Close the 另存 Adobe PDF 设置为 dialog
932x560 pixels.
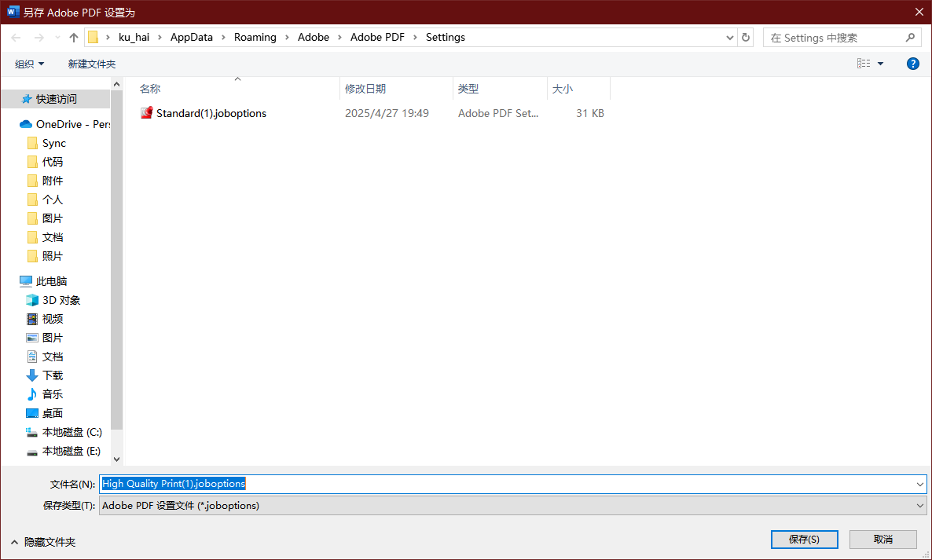pyautogui.click(x=919, y=12)
